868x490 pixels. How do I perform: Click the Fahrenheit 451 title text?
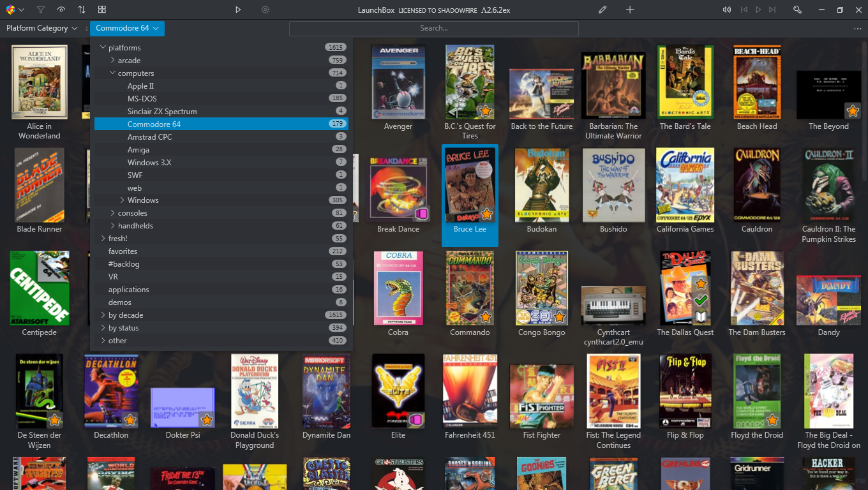coord(470,435)
